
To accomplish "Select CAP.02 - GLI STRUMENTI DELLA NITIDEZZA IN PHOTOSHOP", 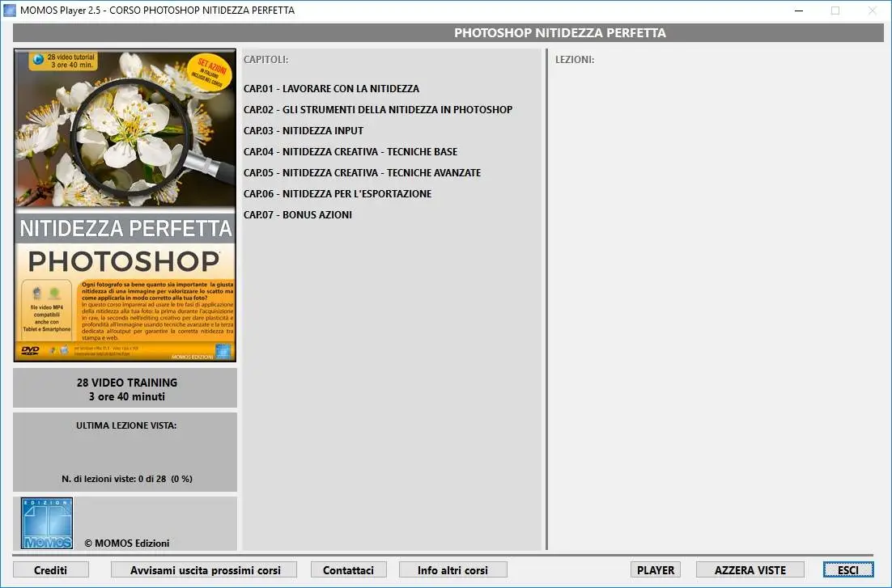I will point(378,110).
